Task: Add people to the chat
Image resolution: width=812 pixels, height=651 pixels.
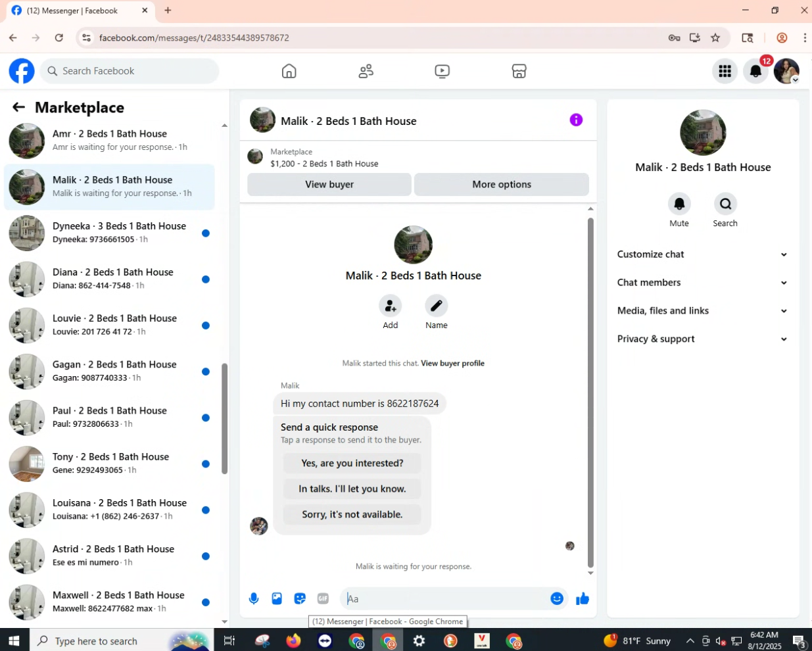Action: tap(391, 306)
